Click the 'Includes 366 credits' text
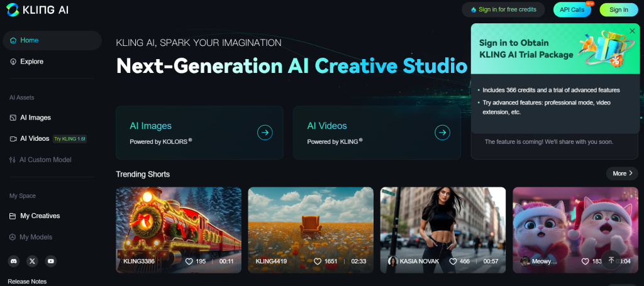644x286 pixels. (551, 91)
